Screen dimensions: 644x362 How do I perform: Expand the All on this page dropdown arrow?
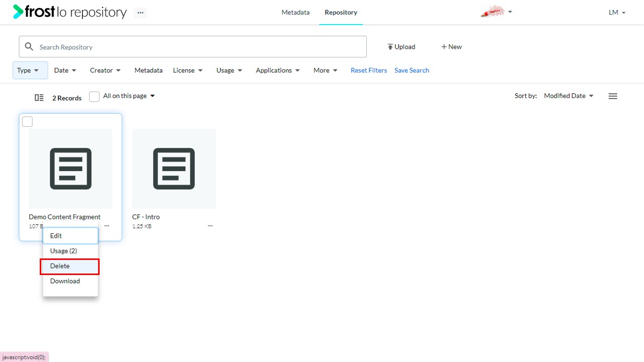pyautogui.click(x=152, y=96)
